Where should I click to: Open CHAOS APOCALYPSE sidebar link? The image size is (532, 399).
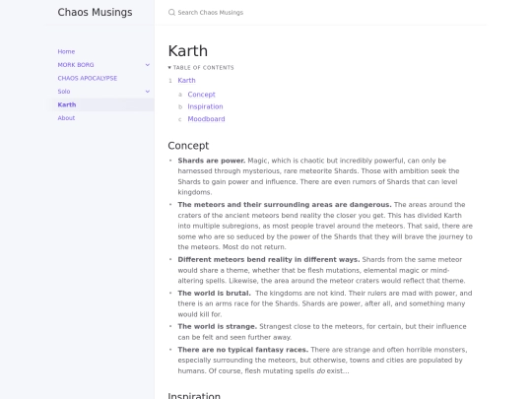pos(88,78)
